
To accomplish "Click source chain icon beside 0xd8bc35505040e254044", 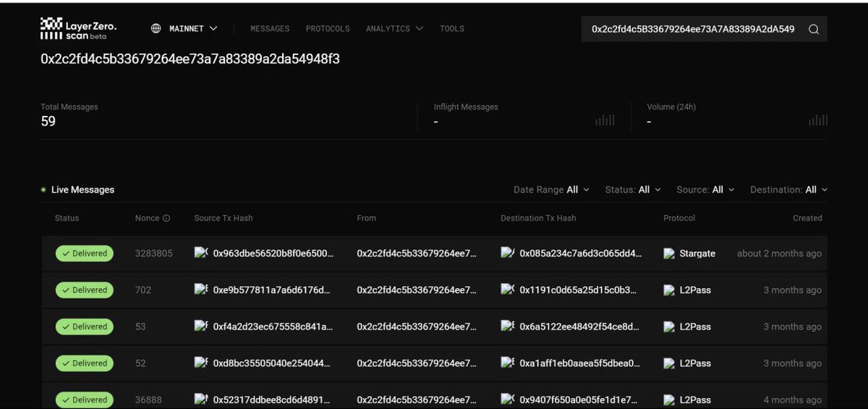I will click(201, 362).
